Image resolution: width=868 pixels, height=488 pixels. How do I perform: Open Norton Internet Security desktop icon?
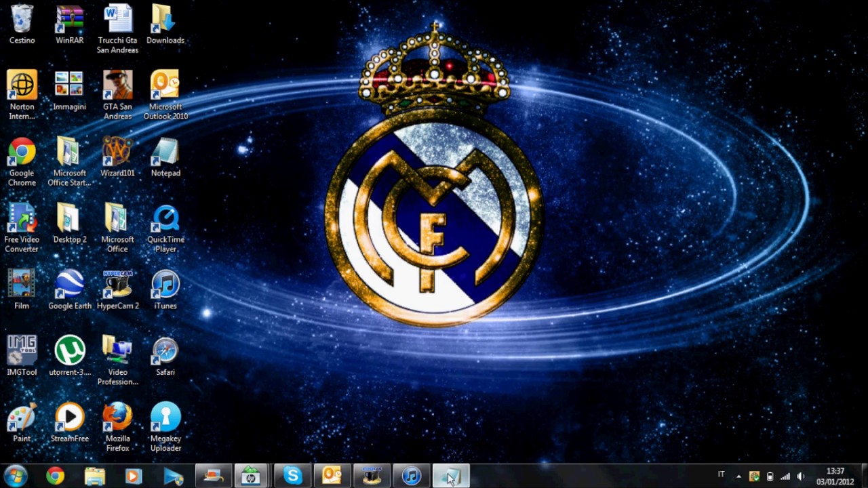pos(22,95)
